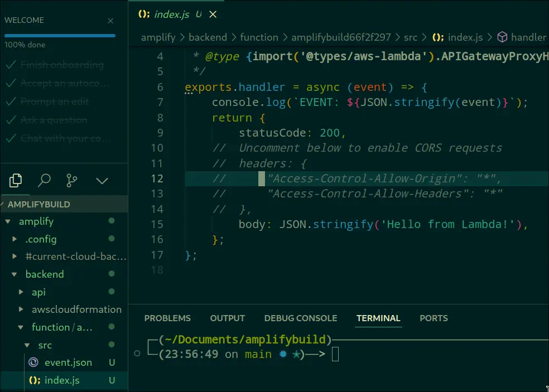Screen dimensions: 549x392
Task: Open the Source Control branch icon
Action: [x=72, y=180]
